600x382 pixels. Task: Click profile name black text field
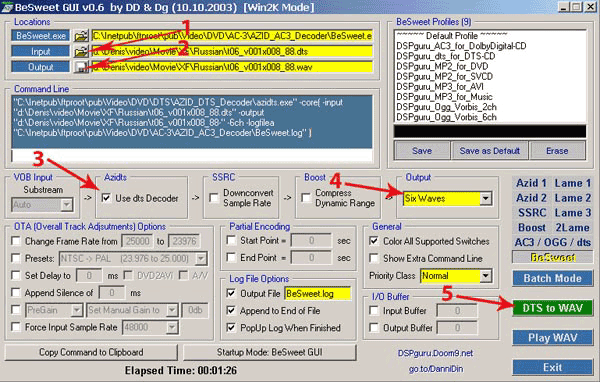pyautogui.click(x=490, y=131)
